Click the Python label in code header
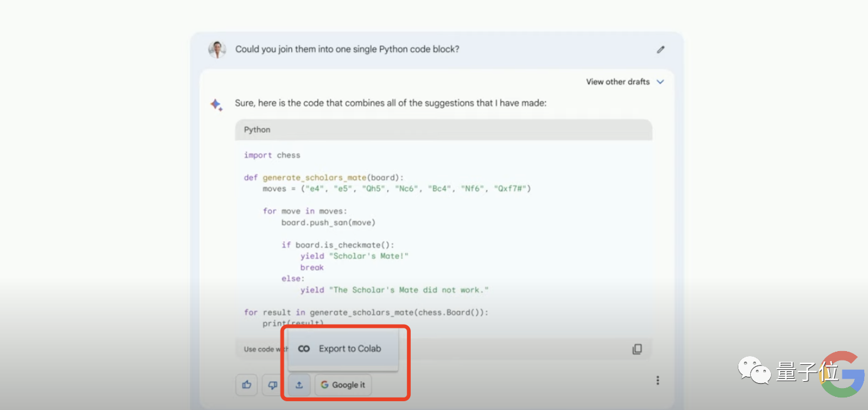868x410 pixels. pyautogui.click(x=257, y=130)
